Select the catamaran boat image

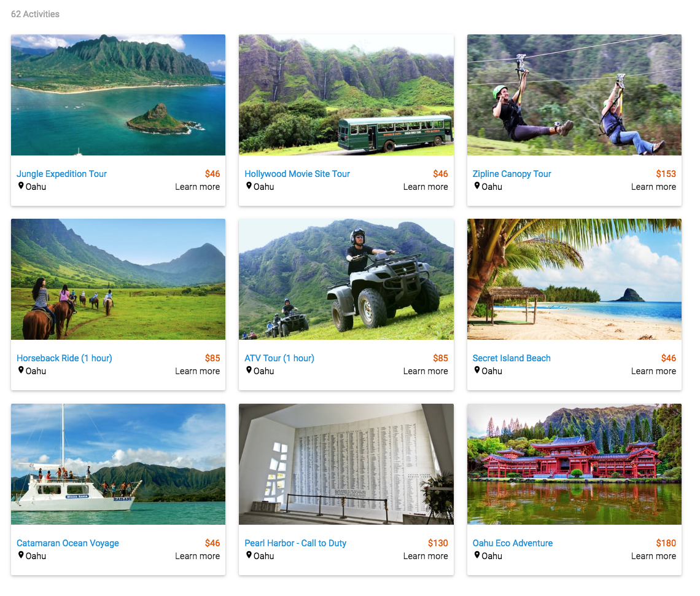click(x=119, y=464)
